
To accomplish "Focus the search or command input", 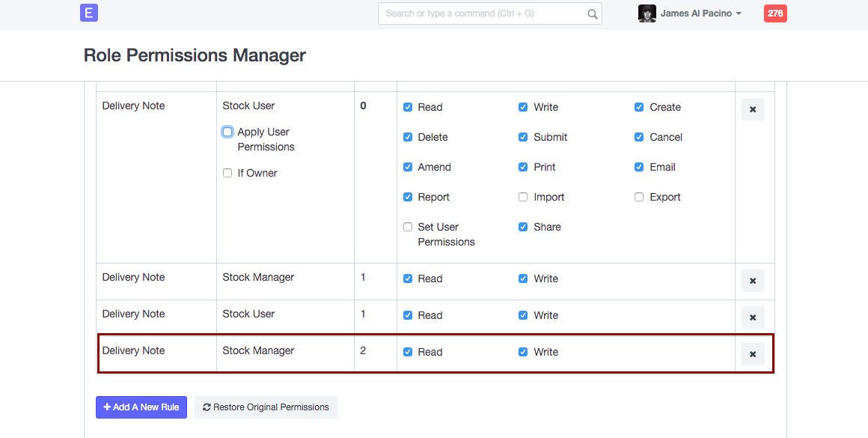I will 481,13.
